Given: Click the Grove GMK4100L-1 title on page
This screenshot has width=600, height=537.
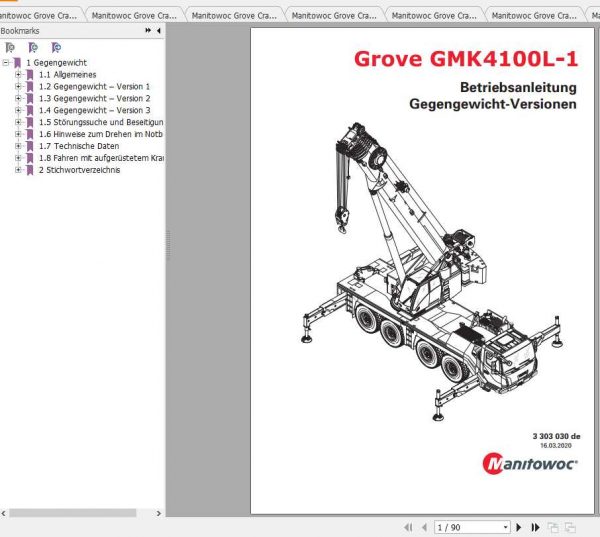Looking at the screenshot, I should pyautogui.click(x=466, y=59).
